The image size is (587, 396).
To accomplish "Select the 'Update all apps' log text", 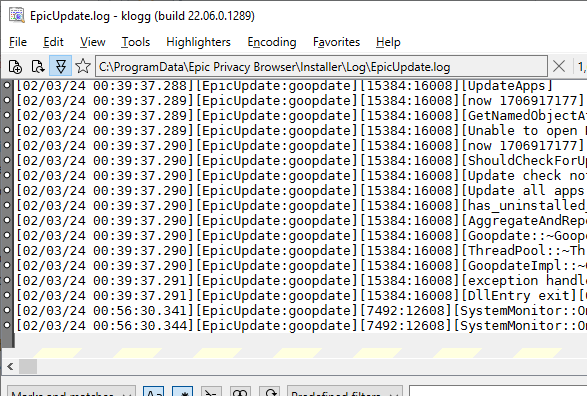I will pos(526,191).
